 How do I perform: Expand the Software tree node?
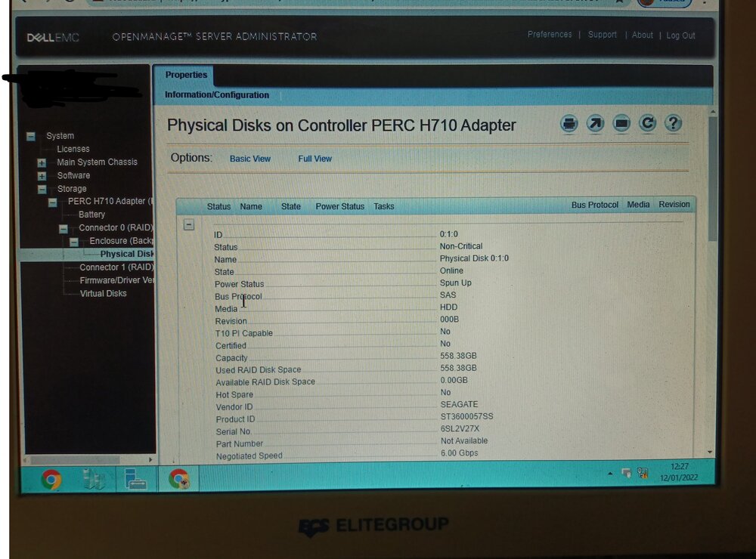42,176
